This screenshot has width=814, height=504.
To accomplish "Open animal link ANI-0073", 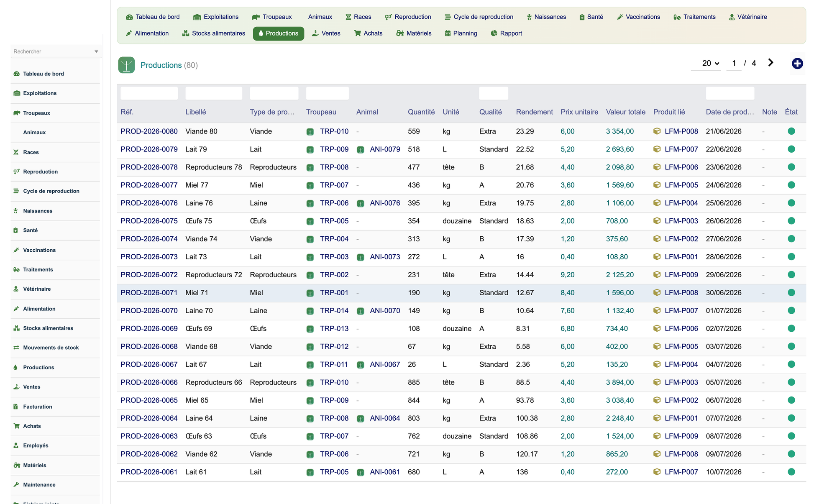I will click(x=385, y=257).
